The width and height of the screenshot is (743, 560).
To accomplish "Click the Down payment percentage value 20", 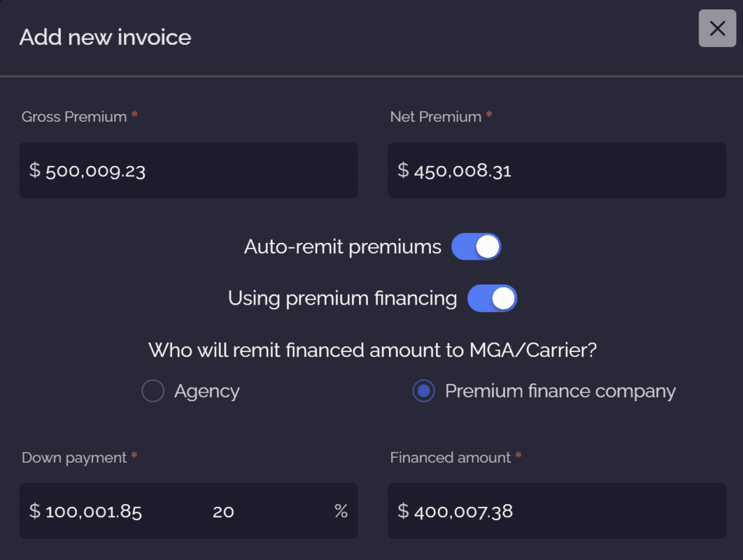I will (x=223, y=511).
